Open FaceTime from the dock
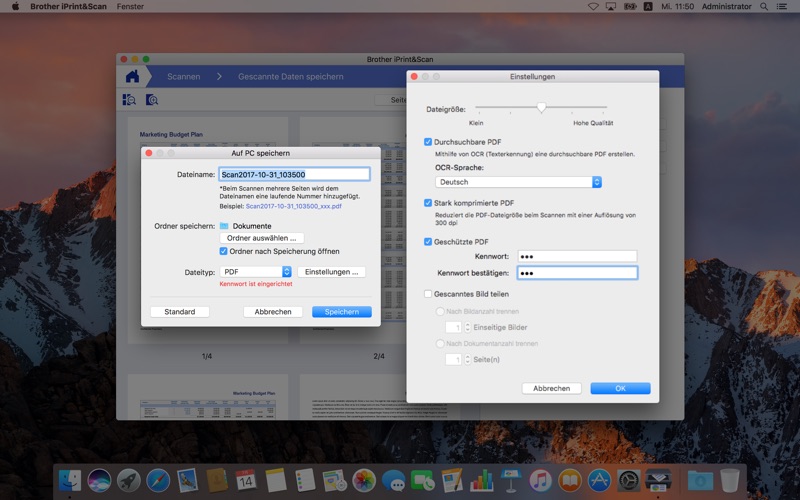Viewport: 800px width, 500px height. (x=422, y=480)
